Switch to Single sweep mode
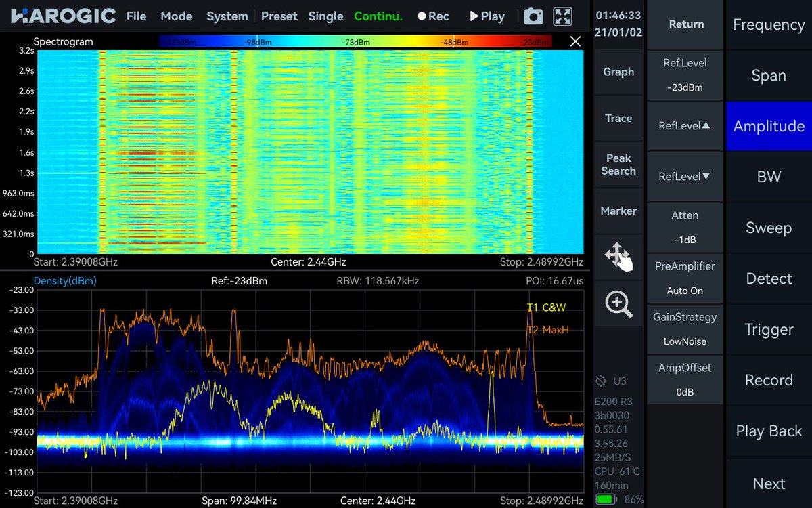 coord(325,16)
